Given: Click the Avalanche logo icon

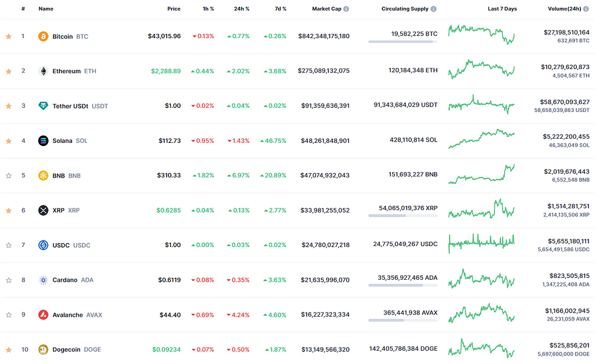Looking at the screenshot, I should click(x=43, y=315).
